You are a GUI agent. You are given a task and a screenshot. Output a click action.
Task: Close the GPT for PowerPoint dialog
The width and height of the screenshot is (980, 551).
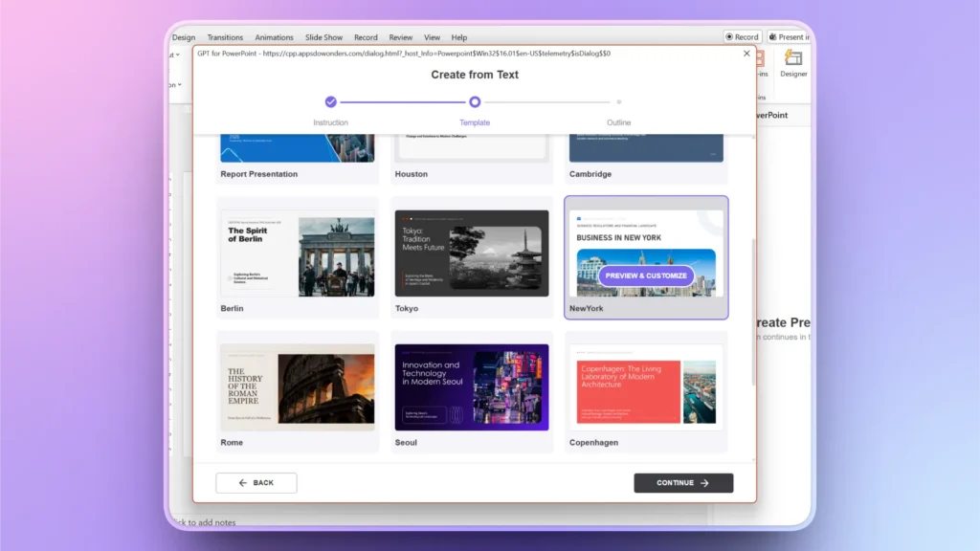pyautogui.click(x=746, y=54)
